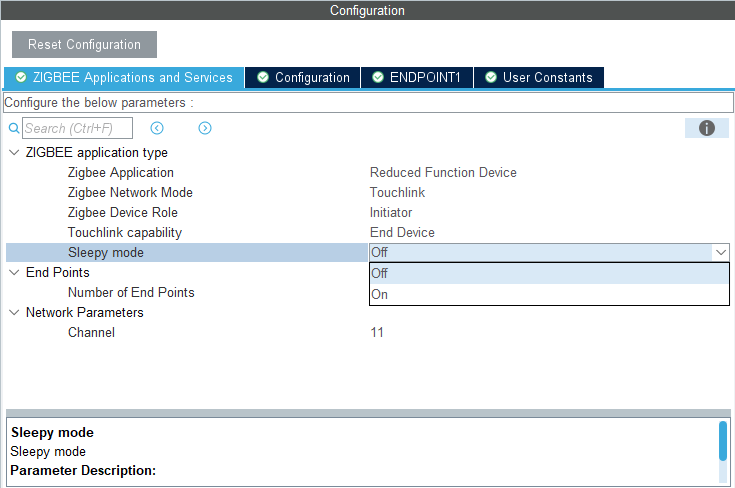Collapse ZIGBEE application type section
The width and height of the screenshot is (735, 488).
(x=14, y=153)
